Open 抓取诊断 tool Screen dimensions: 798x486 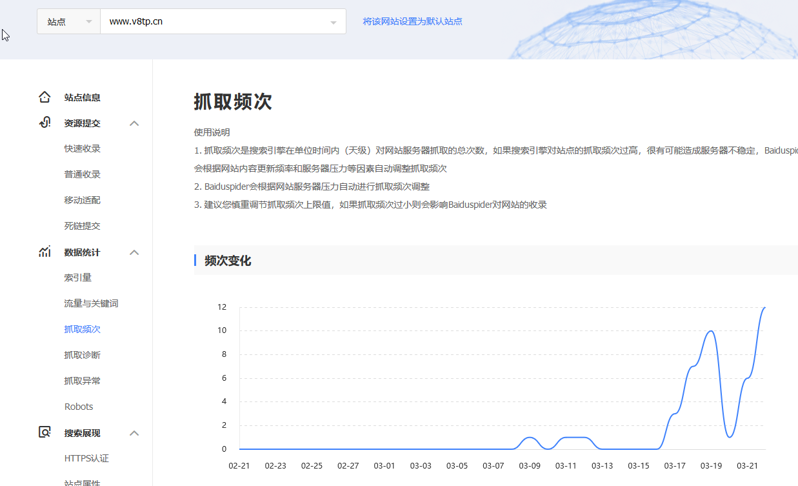coord(82,355)
